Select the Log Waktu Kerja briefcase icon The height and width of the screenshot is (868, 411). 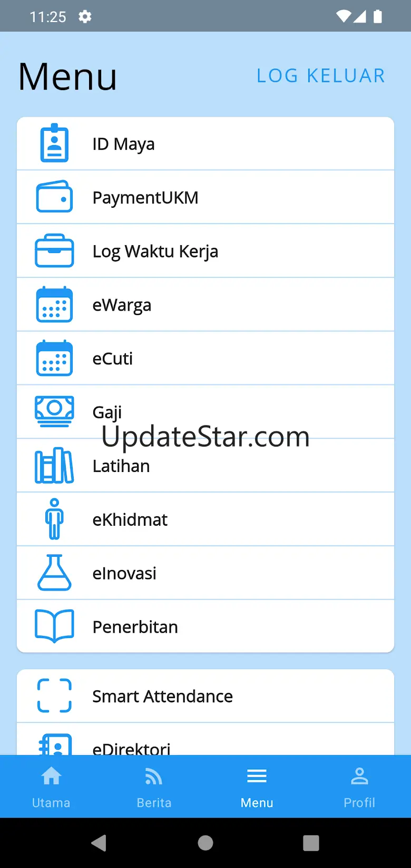coord(54,250)
